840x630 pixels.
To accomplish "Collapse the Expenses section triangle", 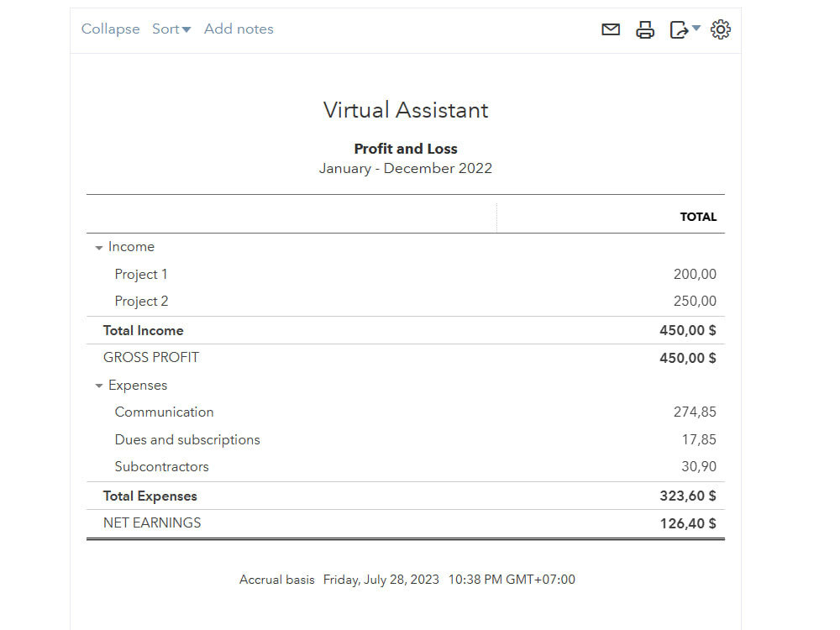I will pyautogui.click(x=98, y=386).
